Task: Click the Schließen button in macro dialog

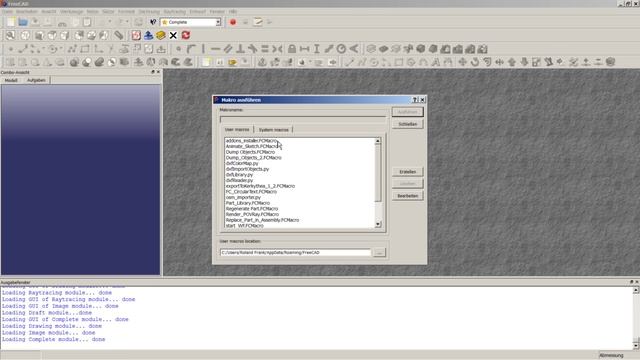Action: pyautogui.click(x=408, y=124)
